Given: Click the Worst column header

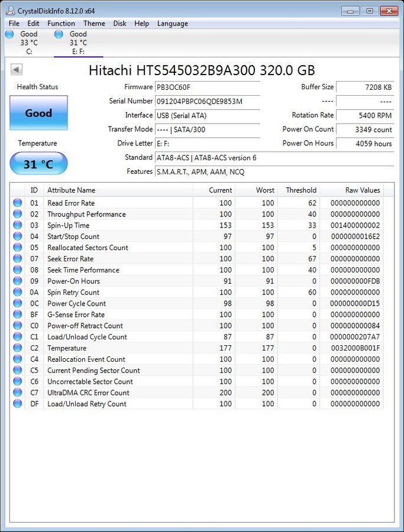Looking at the screenshot, I should click(x=256, y=190).
